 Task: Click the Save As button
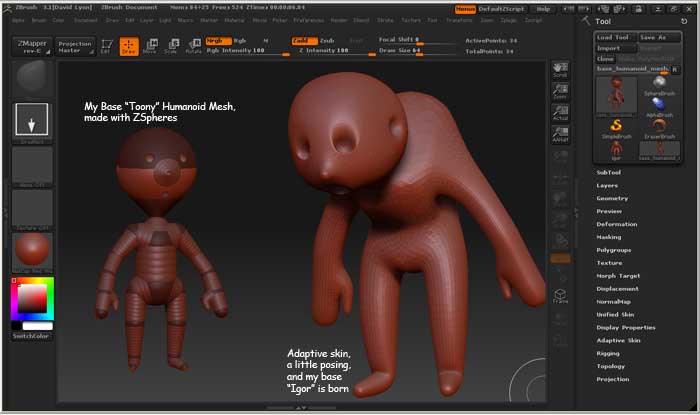coord(659,37)
